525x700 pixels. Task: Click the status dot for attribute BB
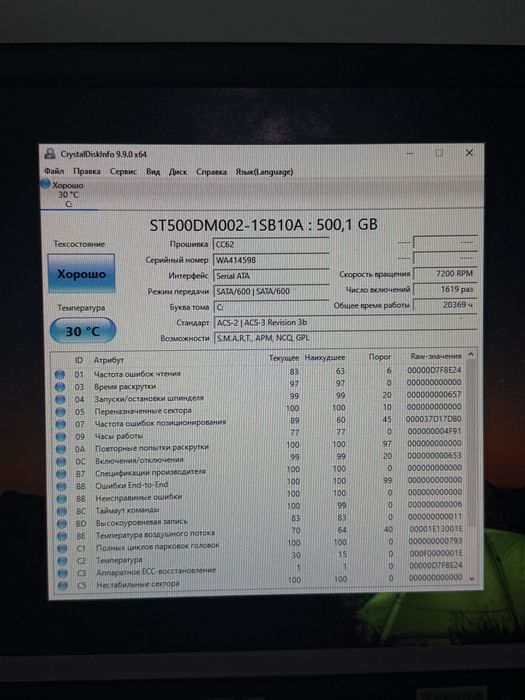click(62, 499)
